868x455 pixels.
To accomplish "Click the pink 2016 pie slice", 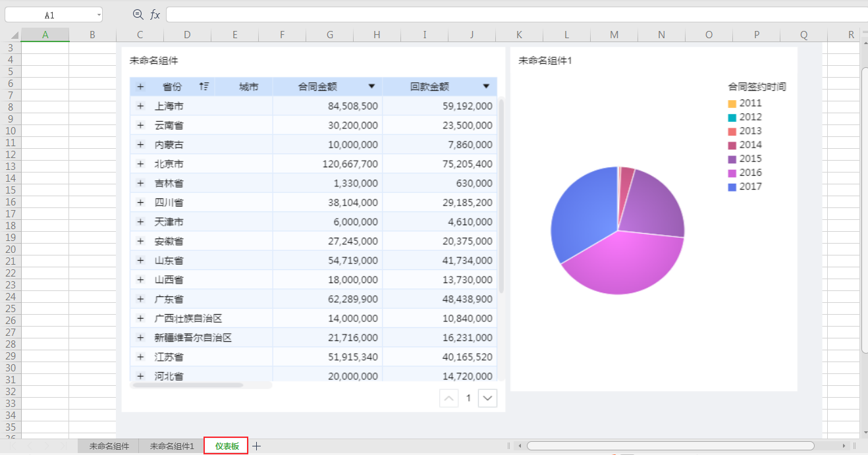I will pos(622,263).
